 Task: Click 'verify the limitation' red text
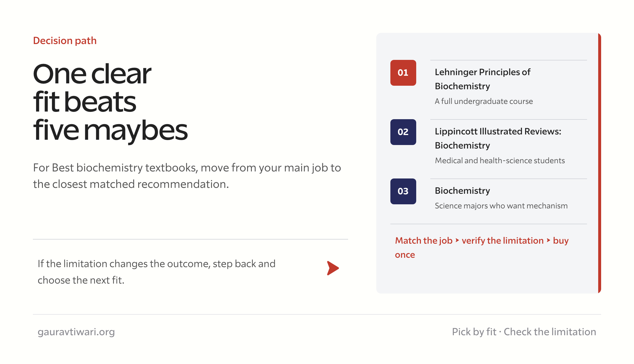coord(503,240)
